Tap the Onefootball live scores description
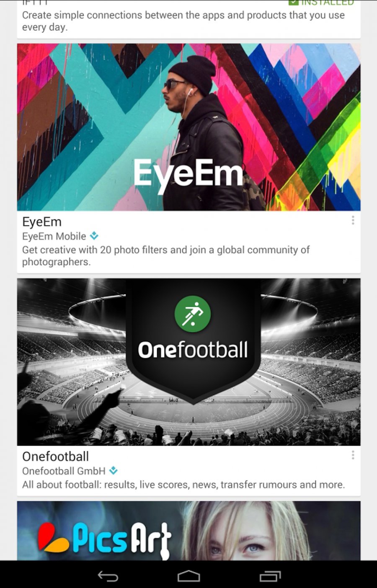377x588 pixels. 183,485
